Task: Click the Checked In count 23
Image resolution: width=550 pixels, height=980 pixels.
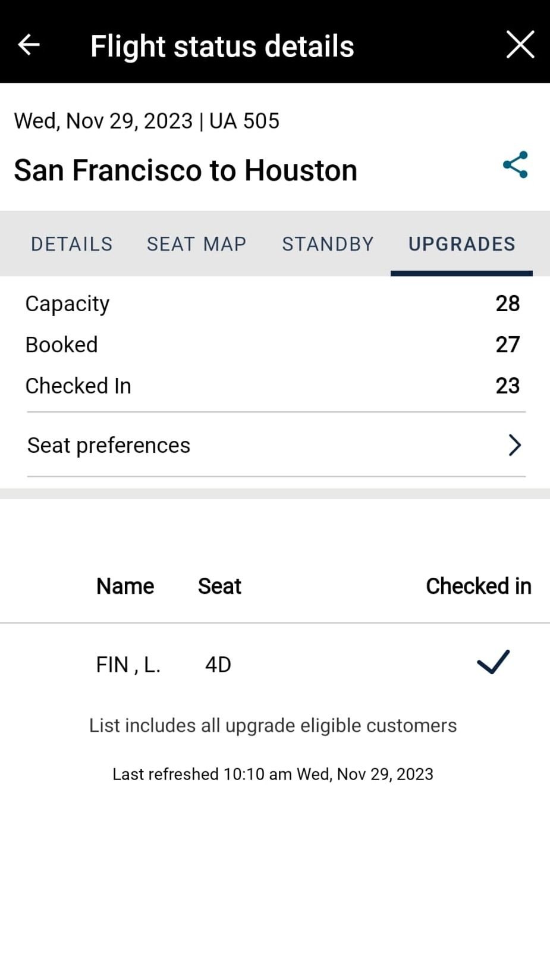Action: [507, 386]
